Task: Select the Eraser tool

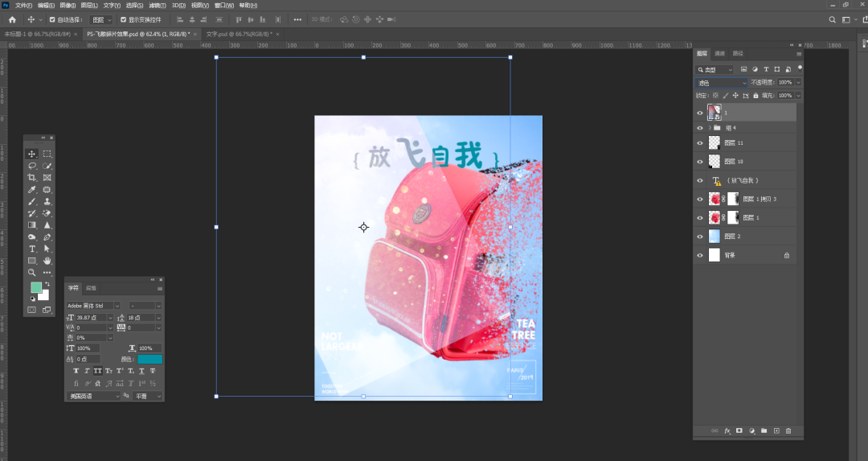Action: point(47,213)
